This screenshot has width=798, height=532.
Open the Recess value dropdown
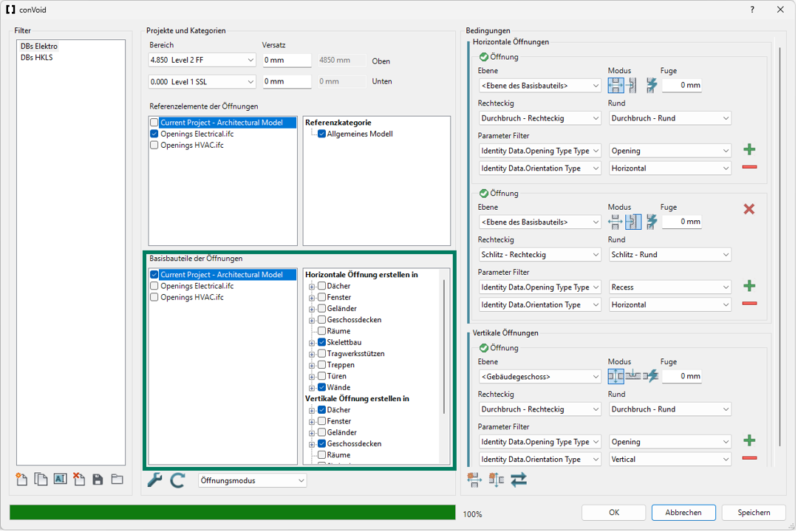[670, 287]
